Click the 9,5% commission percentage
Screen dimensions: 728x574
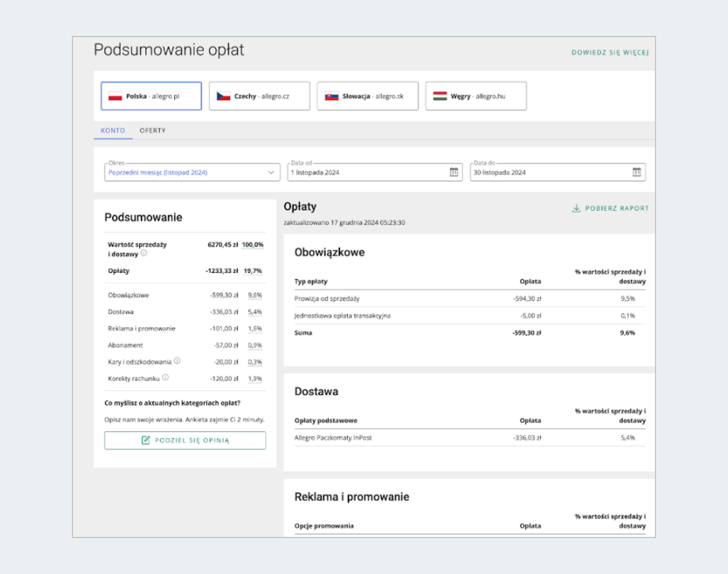click(x=628, y=299)
